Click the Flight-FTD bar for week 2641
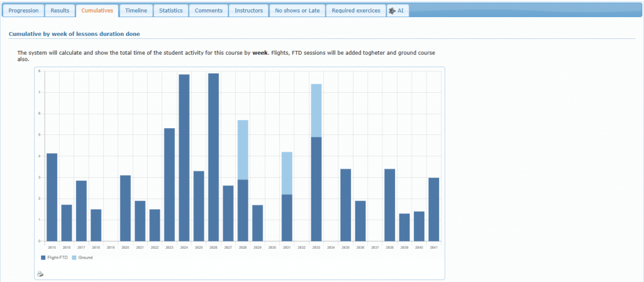The width and height of the screenshot is (644, 282). [x=434, y=209]
